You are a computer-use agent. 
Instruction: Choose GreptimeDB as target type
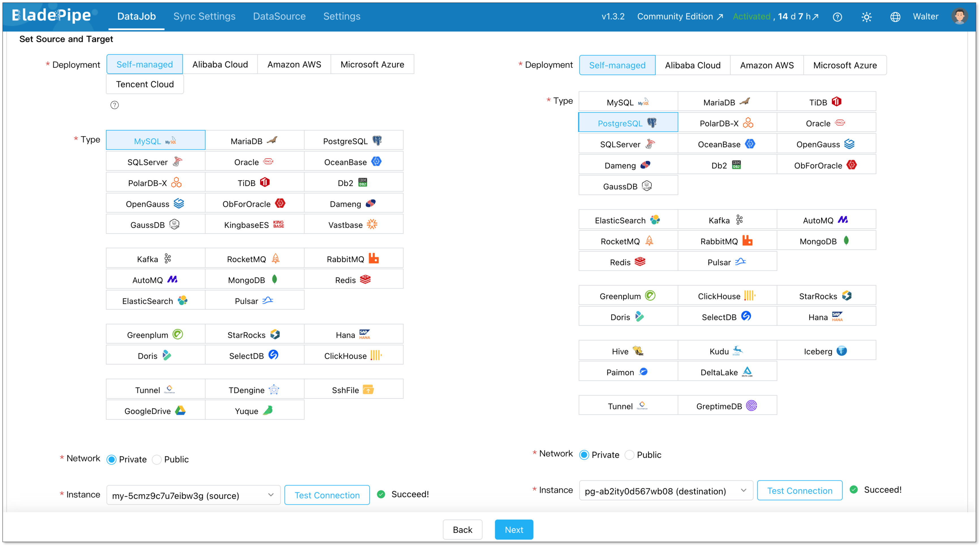[727, 406]
